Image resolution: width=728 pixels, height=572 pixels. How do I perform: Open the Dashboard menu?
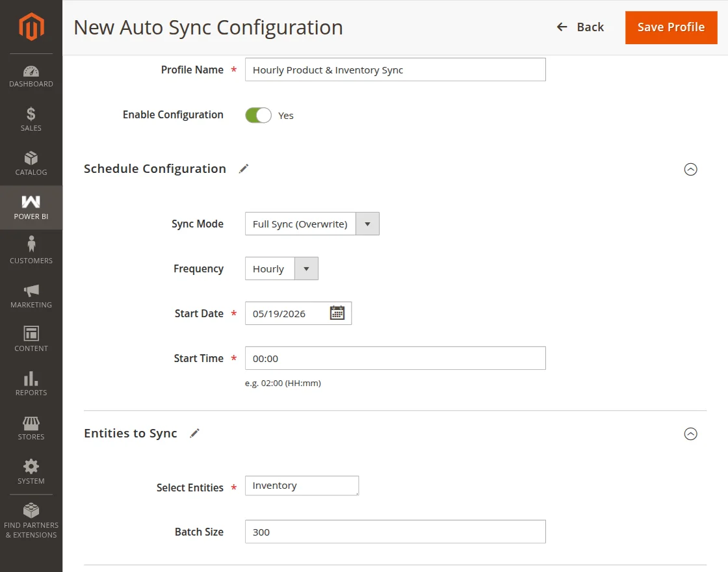31,77
